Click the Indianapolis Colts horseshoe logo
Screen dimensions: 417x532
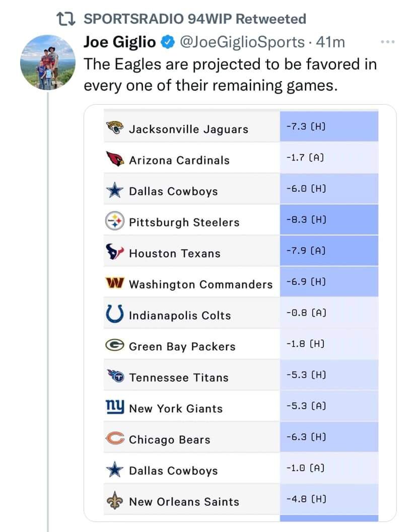[115, 315]
